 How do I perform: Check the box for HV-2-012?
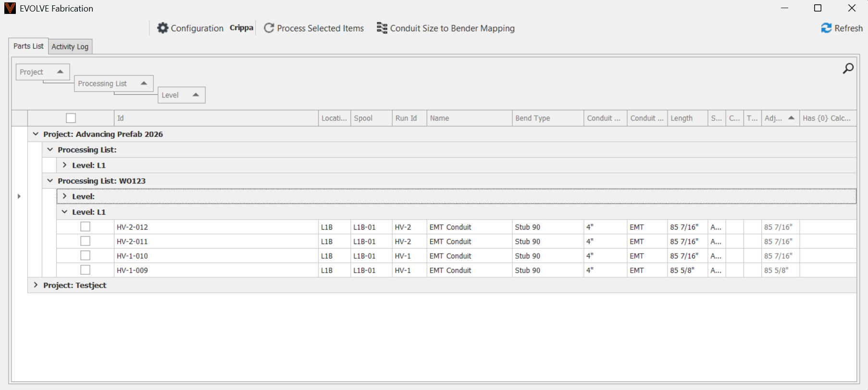(85, 227)
